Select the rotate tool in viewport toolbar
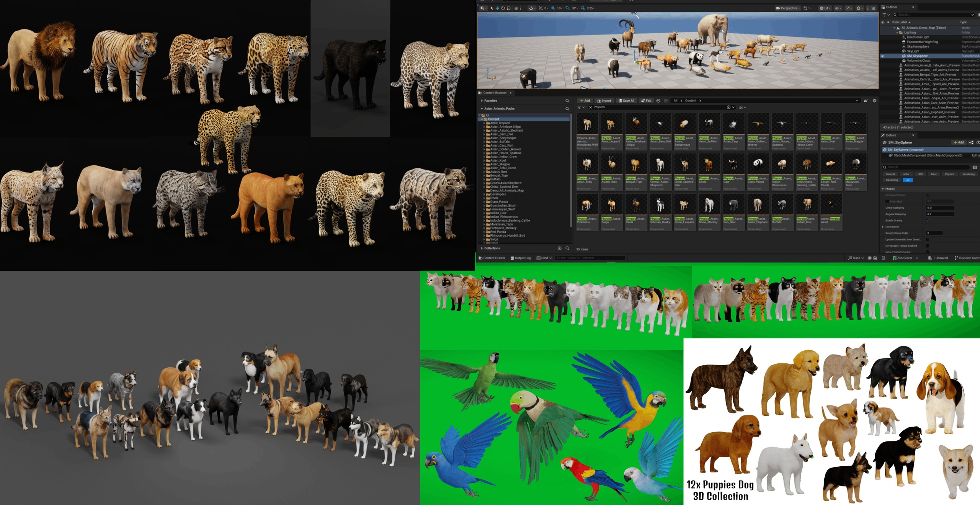980x505 pixels. [x=503, y=8]
